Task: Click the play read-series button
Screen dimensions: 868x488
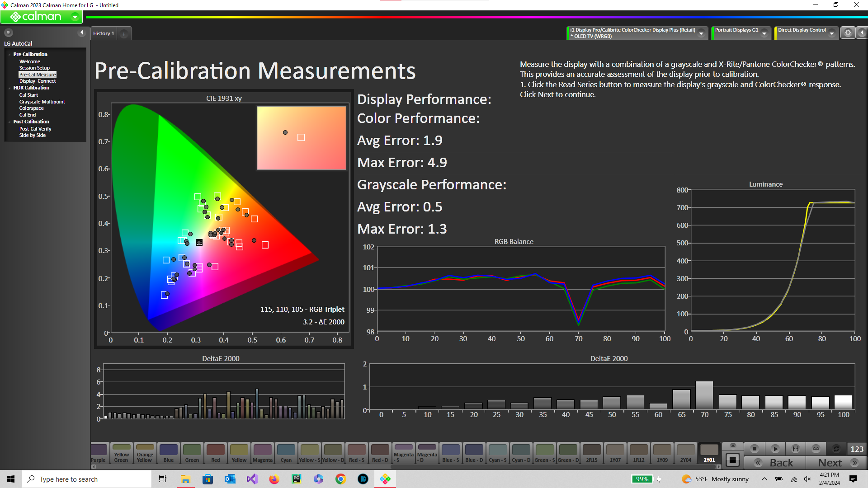Action: point(775,449)
